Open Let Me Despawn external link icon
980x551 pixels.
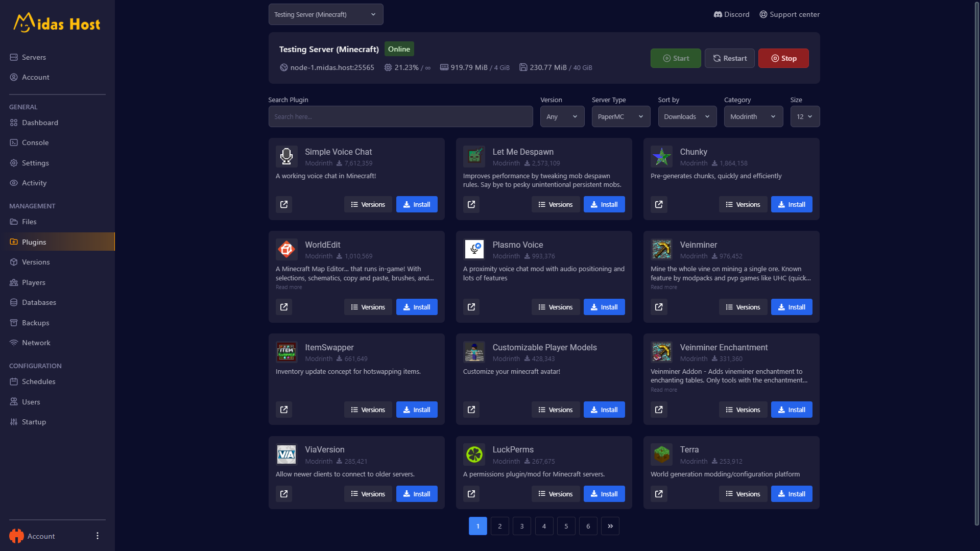pos(471,204)
